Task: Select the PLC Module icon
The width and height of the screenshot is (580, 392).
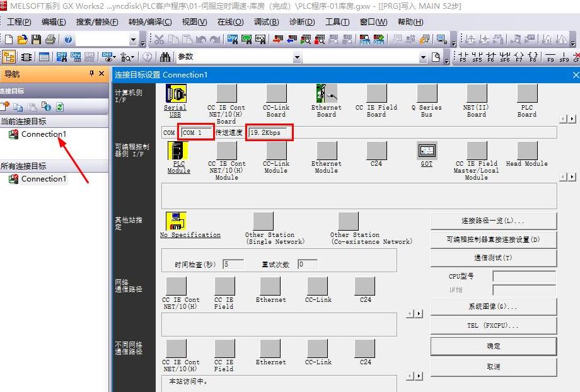Action: (178, 151)
